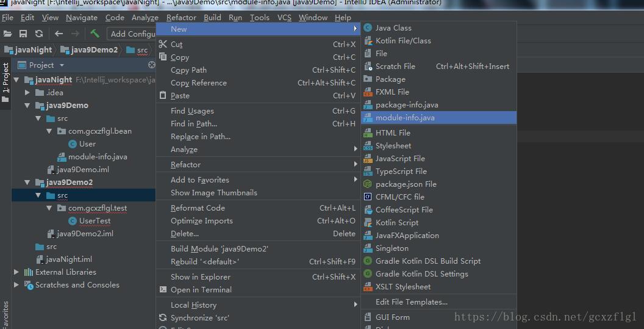This screenshot has width=644, height=329.
Task: Click the CoffeeScript File icon
Action: click(x=368, y=209)
